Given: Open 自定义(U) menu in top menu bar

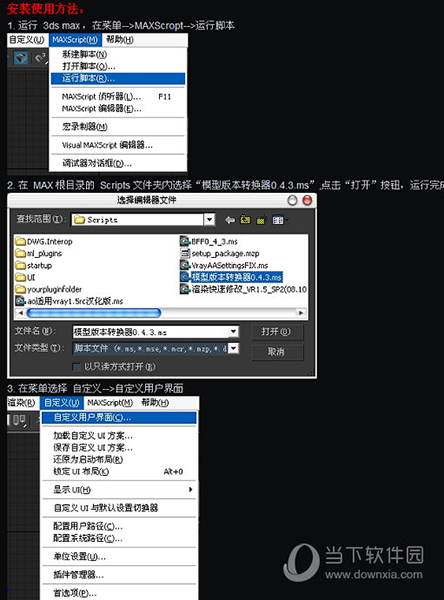Looking at the screenshot, I should 27,40.
